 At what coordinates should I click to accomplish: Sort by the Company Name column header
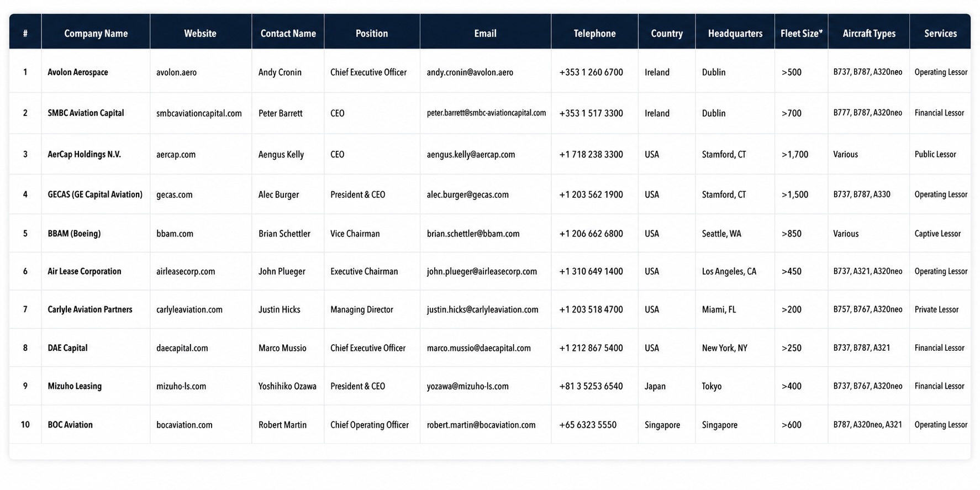tap(96, 33)
